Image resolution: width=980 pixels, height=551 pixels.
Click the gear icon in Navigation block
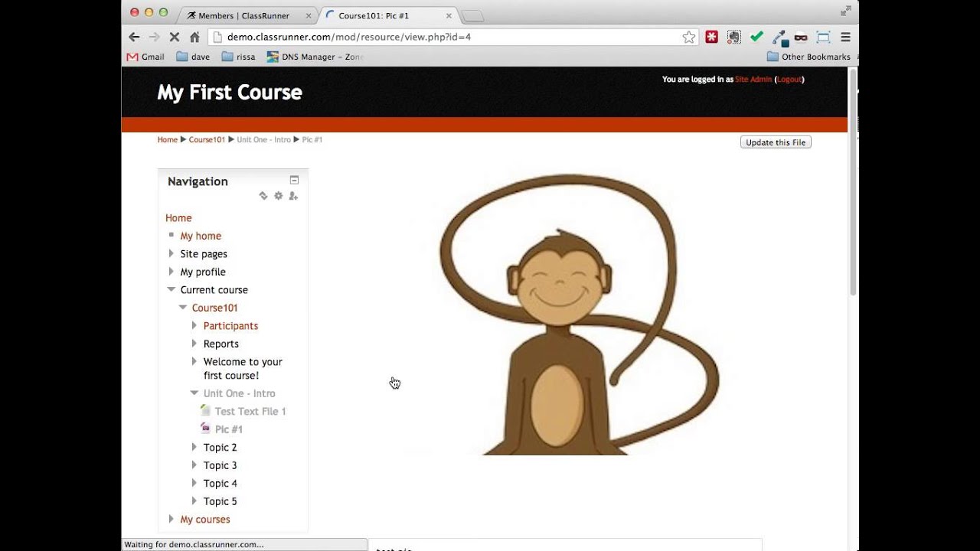279,196
